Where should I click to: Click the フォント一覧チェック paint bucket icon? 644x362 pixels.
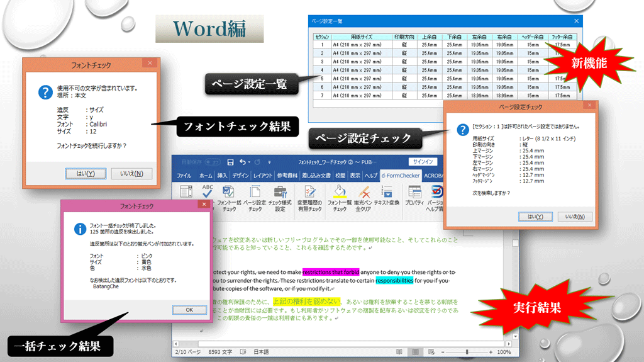pos(340,192)
